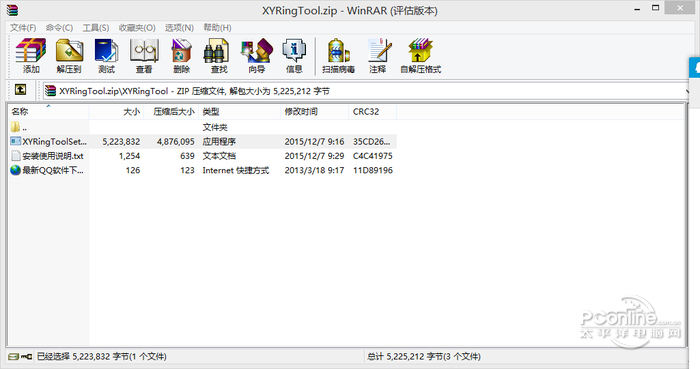This screenshot has height=369, width=700.
Task: Maximize the WinRAR window
Action: tap(655, 8)
